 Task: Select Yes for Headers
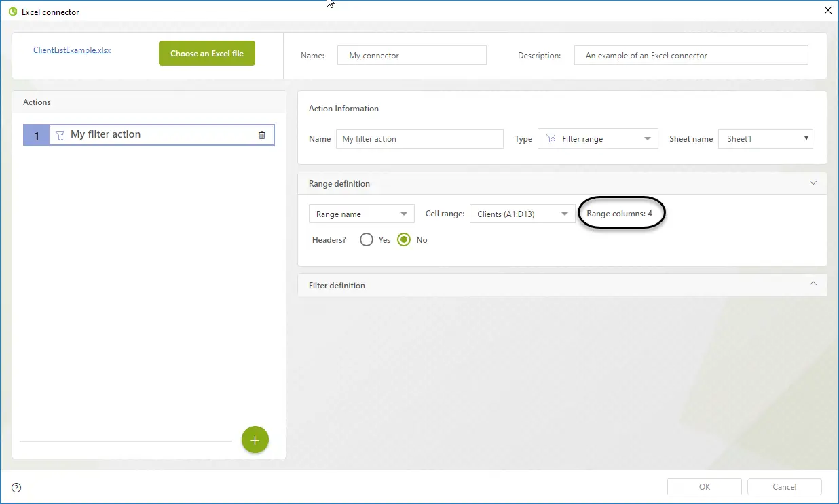pos(367,239)
